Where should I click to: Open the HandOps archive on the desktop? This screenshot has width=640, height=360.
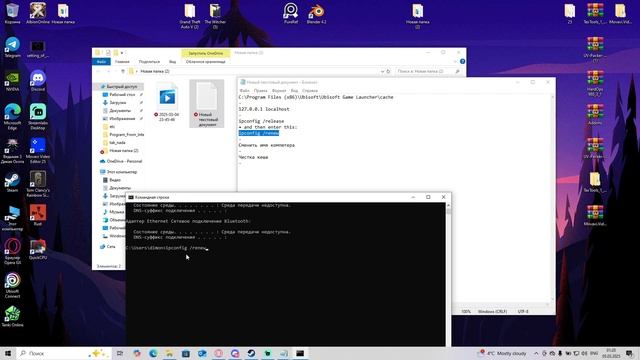(x=595, y=83)
